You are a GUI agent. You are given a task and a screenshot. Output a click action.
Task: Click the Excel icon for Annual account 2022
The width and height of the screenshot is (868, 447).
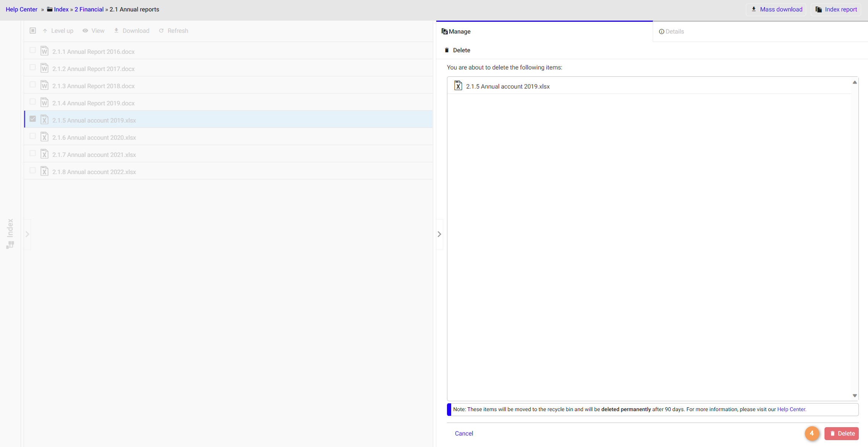click(45, 171)
